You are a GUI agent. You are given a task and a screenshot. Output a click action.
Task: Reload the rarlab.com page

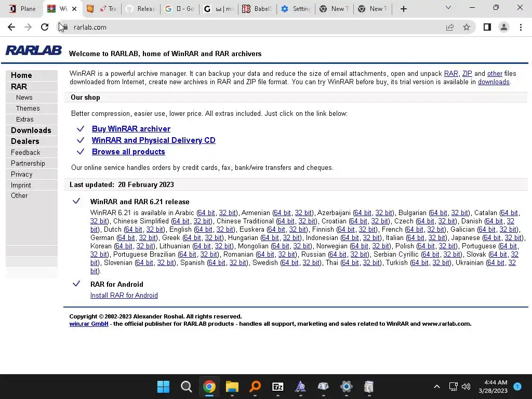tap(45, 27)
